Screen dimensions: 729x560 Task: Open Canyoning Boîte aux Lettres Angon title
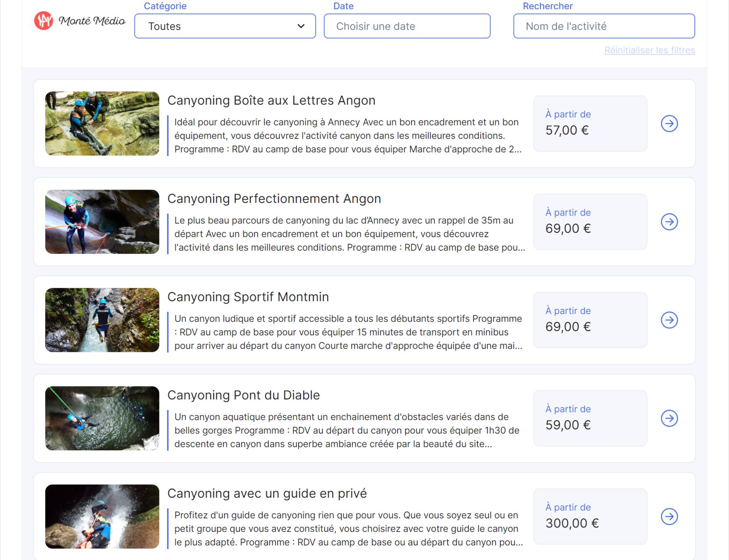[271, 101]
